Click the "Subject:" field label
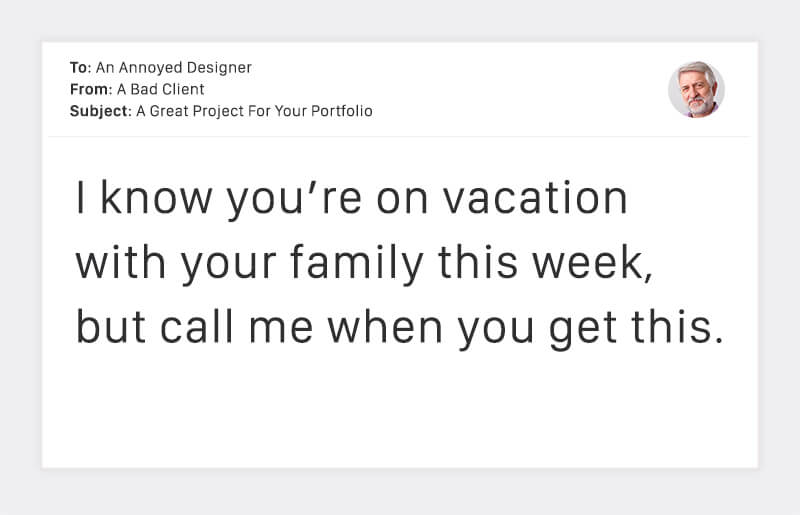 pos(100,111)
